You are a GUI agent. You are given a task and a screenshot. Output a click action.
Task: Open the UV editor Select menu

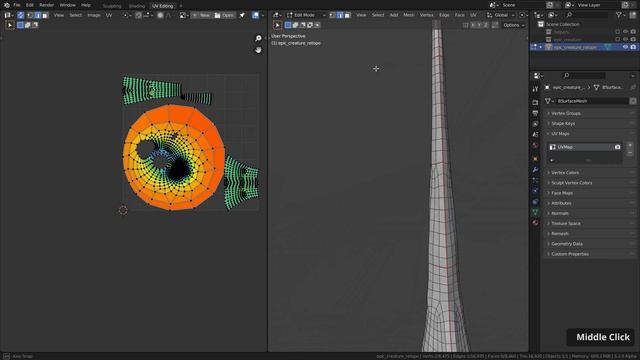[x=76, y=15]
